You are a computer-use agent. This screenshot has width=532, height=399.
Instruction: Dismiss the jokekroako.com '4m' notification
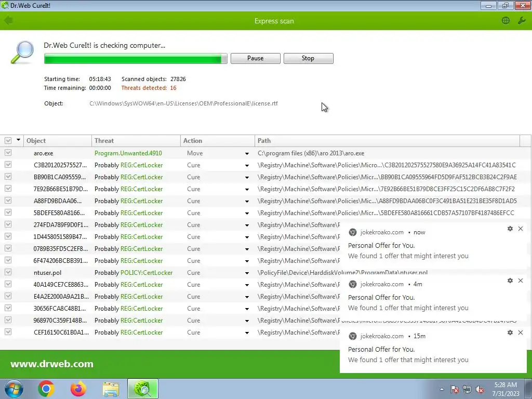click(521, 281)
